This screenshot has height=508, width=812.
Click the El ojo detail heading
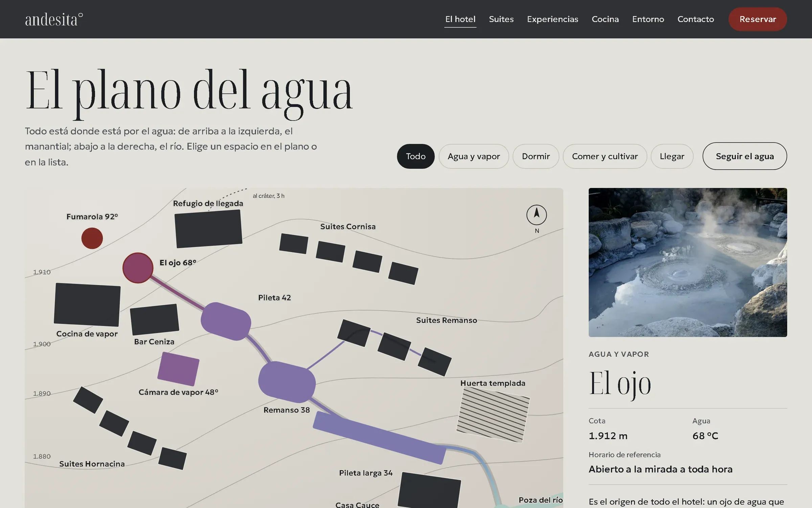[x=620, y=384]
